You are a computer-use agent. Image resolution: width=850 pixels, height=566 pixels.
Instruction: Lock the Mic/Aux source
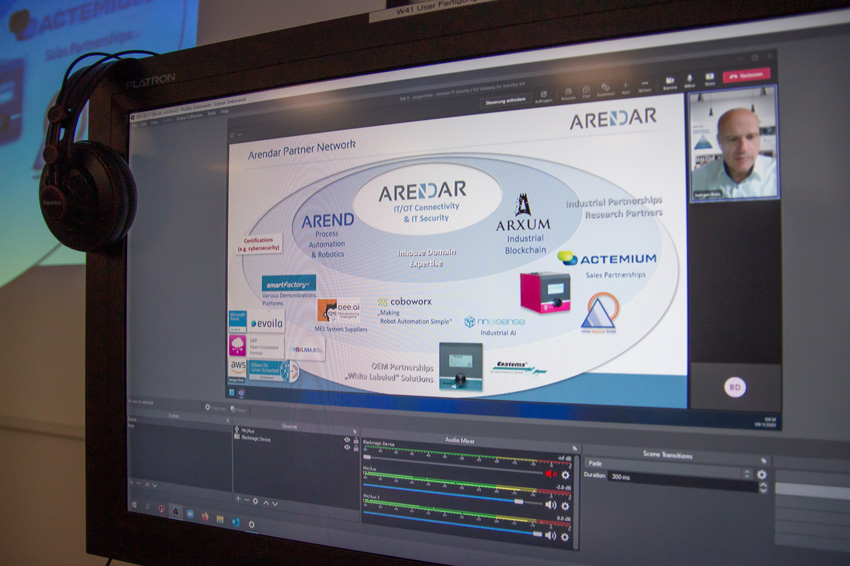coord(356,441)
